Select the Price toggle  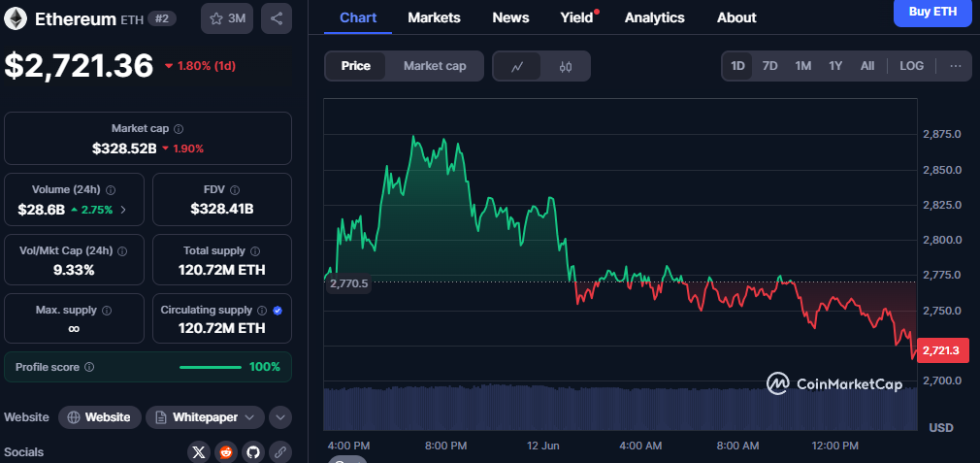[356, 66]
